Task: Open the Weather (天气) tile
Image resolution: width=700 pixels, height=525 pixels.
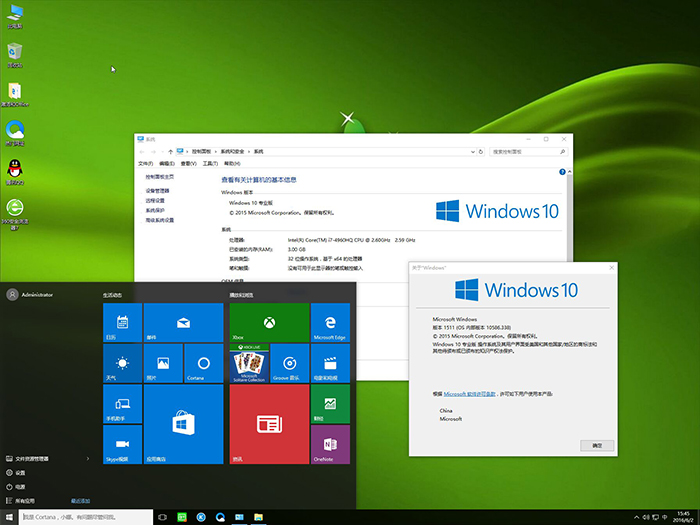Action: point(122,364)
